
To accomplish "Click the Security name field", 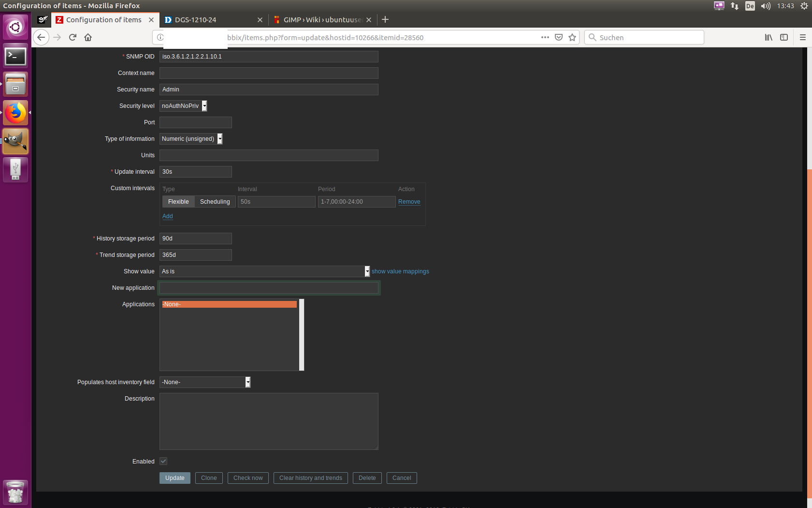I will 269,90.
